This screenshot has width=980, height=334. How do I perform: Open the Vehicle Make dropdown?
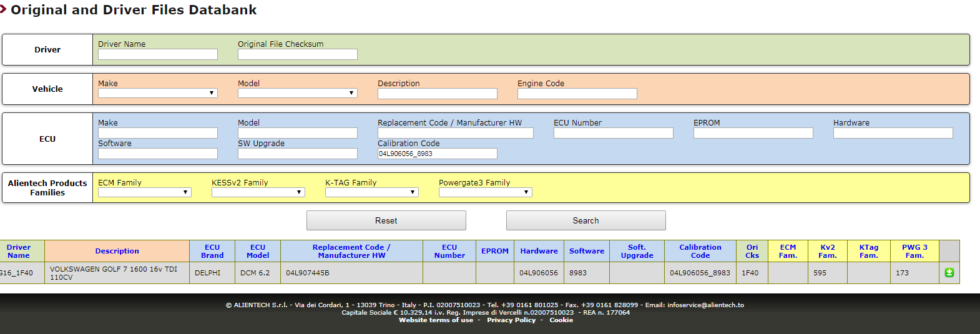(x=158, y=93)
